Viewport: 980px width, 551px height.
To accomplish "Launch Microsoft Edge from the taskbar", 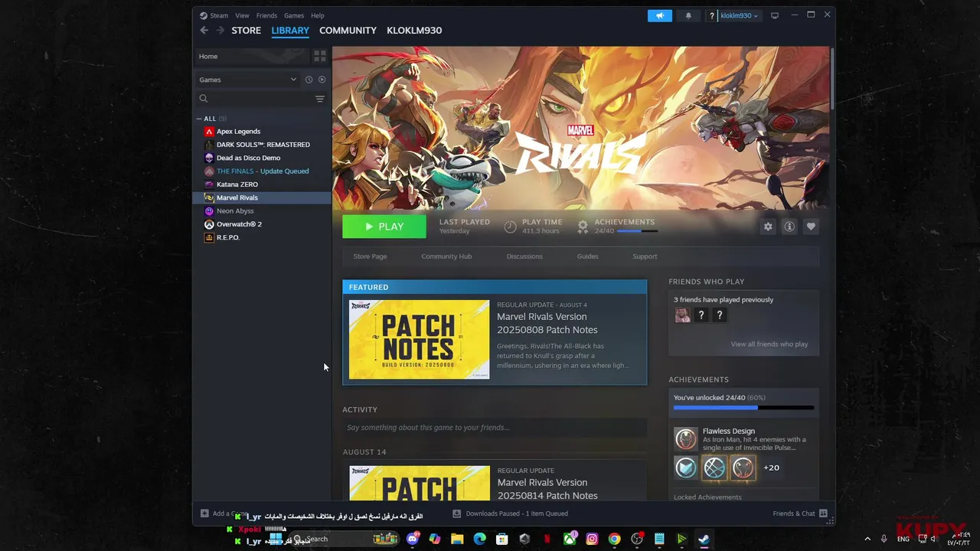I will point(479,539).
